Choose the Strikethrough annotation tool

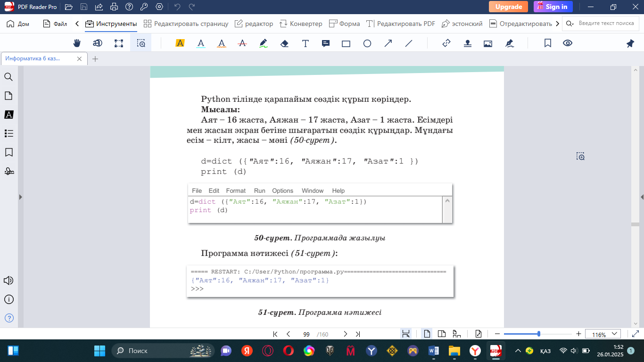[243, 43]
